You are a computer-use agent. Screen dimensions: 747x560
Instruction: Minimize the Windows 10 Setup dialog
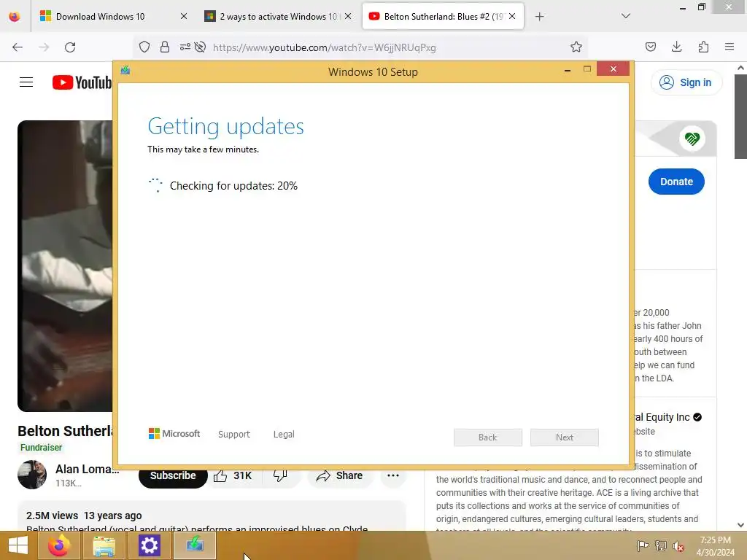coord(568,70)
